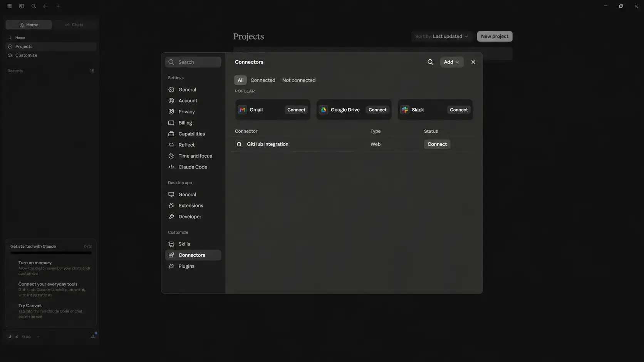Viewport: 644px width, 362px height.
Task: Click the Google Drive logo icon
Action: coord(324,110)
